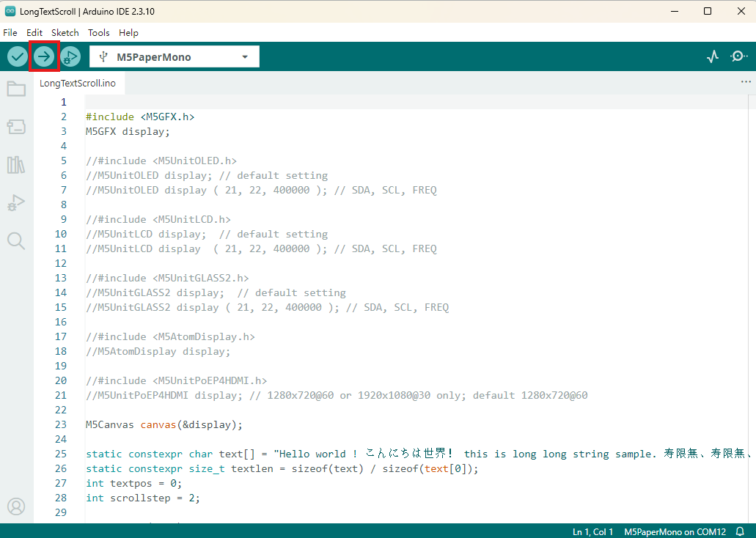Image resolution: width=756 pixels, height=538 pixels.
Task: Open the Search sidebar panel
Action: [16, 240]
